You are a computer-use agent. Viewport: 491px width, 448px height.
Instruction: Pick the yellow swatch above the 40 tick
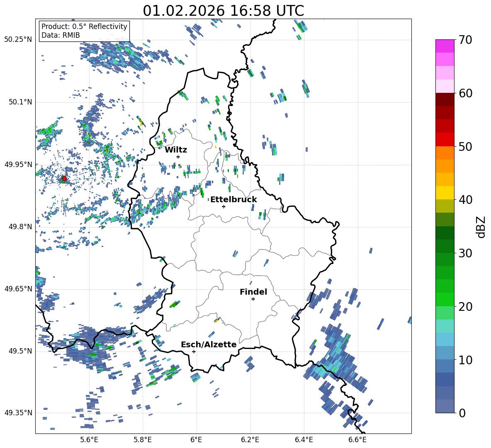[445, 193]
